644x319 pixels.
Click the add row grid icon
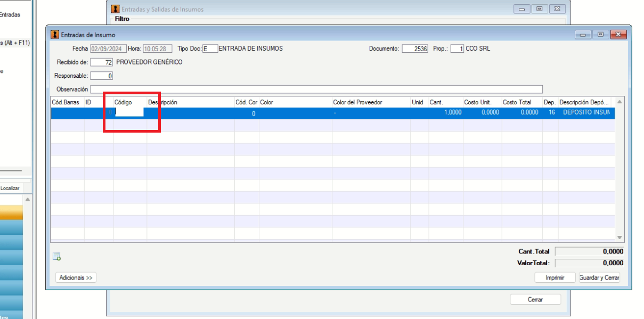56,257
